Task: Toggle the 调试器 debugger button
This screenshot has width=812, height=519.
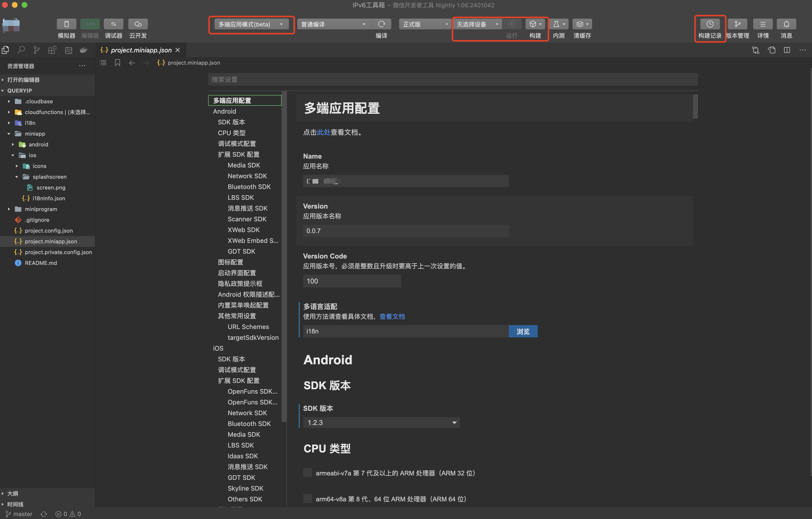Action: (x=114, y=24)
